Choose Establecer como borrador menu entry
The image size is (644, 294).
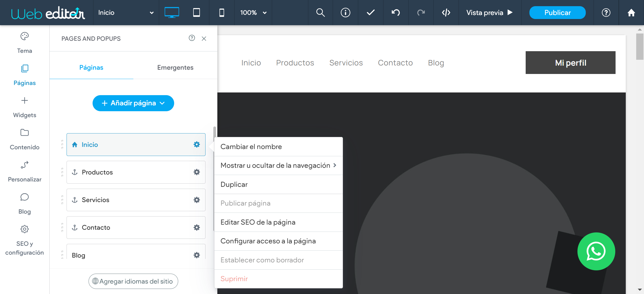279,260
